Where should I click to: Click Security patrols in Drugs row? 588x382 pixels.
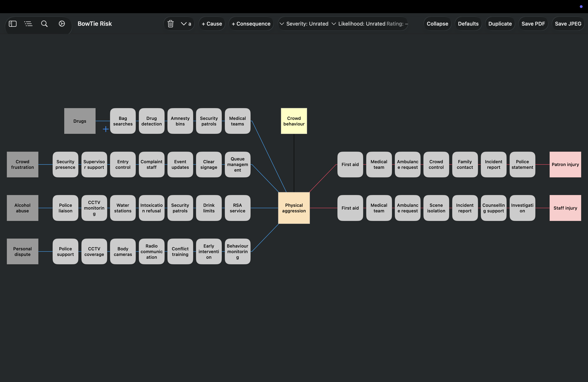pyautogui.click(x=209, y=121)
